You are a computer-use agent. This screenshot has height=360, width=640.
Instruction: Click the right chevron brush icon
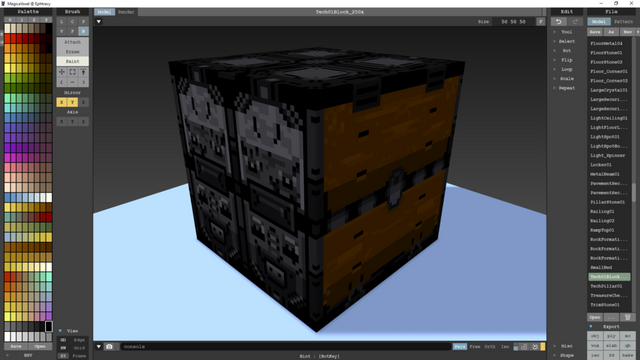[83, 82]
